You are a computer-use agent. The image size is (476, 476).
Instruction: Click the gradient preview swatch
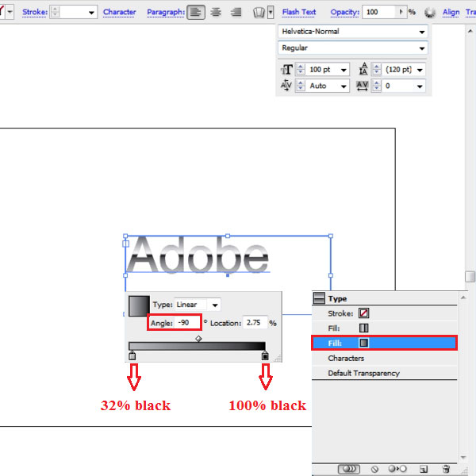(139, 306)
